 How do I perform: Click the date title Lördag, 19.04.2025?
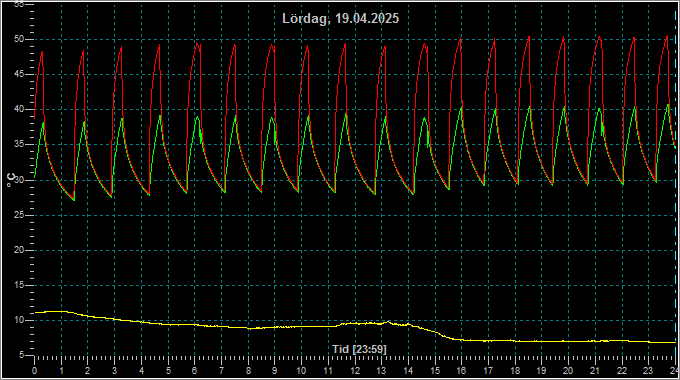point(340,19)
